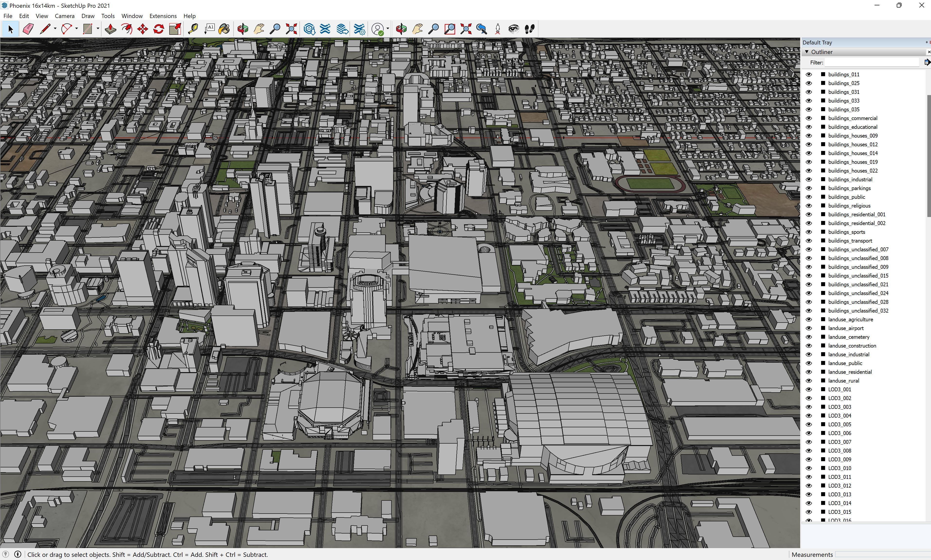Screen dimensions: 931x560
Task: Select the Eraser tool
Action: pos(28,29)
